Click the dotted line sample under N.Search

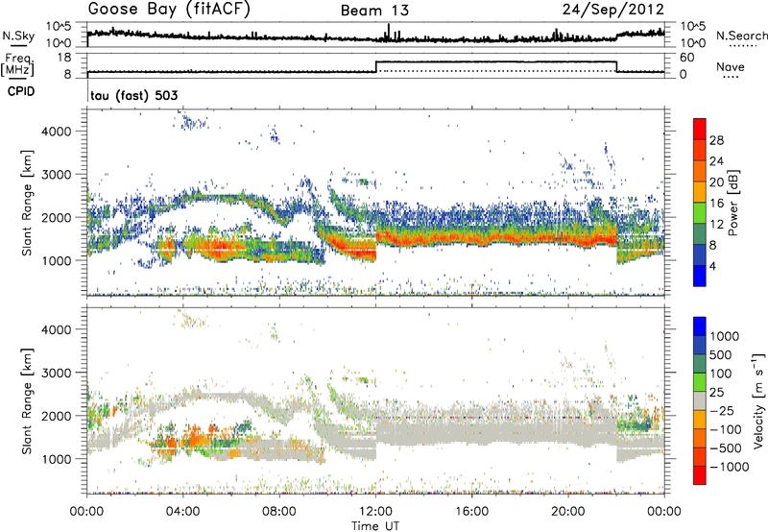[743, 46]
